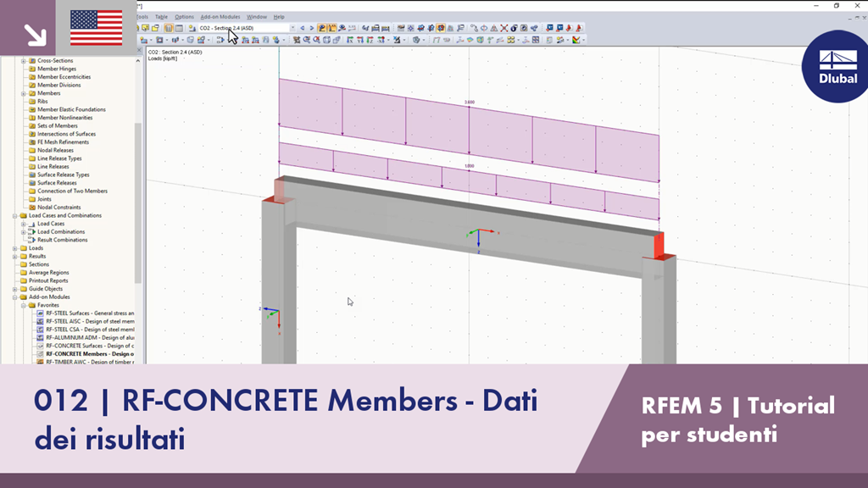
Task: Click the yellow four-squares icon
Action: 511,40
